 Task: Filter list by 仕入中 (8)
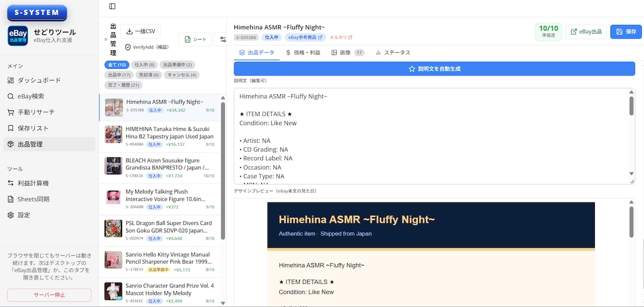(144, 65)
